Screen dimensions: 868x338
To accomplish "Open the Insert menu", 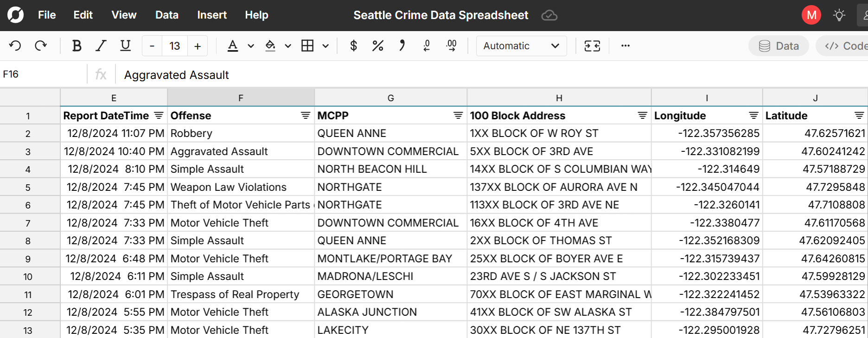I will [x=211, y=15].
